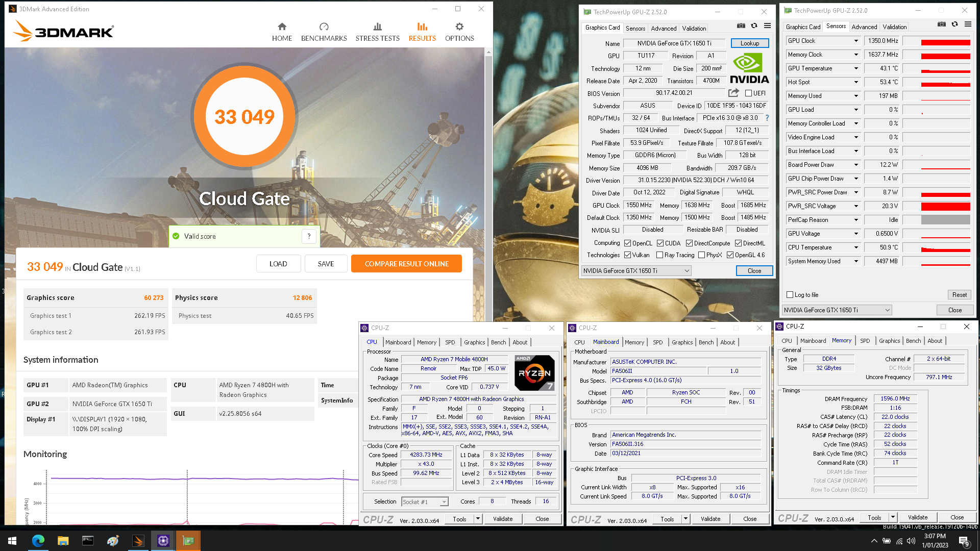This screenshot has width=980, height=551.
Task: Click the LOAD button in 3DMark
Action: [278, 264]
